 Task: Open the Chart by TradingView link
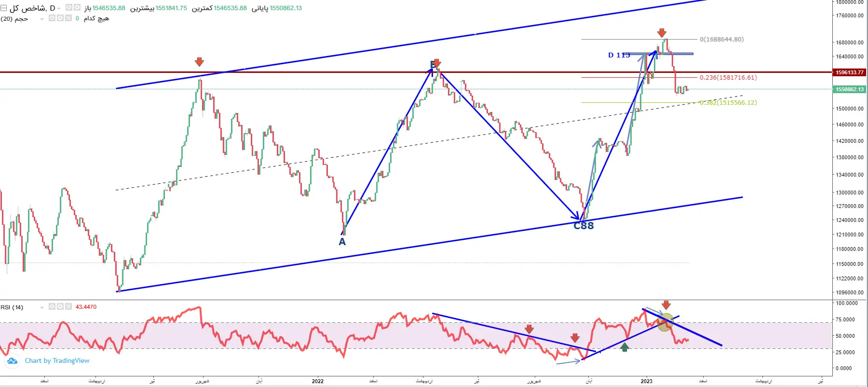[57, 361]
